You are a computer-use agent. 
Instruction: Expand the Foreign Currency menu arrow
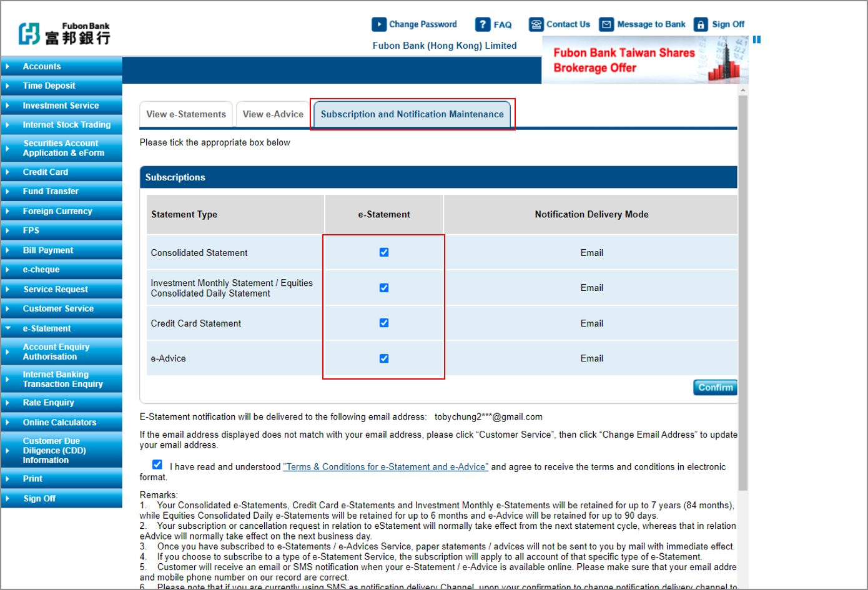[7, 211]
